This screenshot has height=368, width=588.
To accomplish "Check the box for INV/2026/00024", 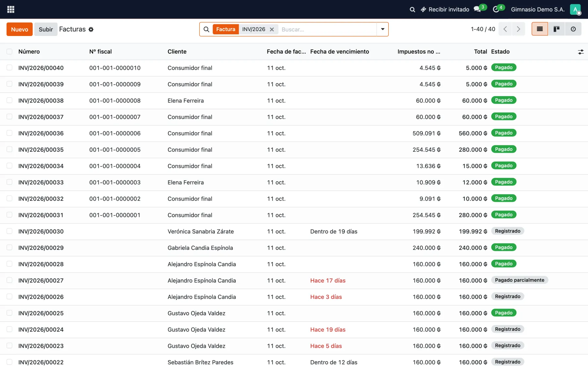I will (x=9, y=329).
